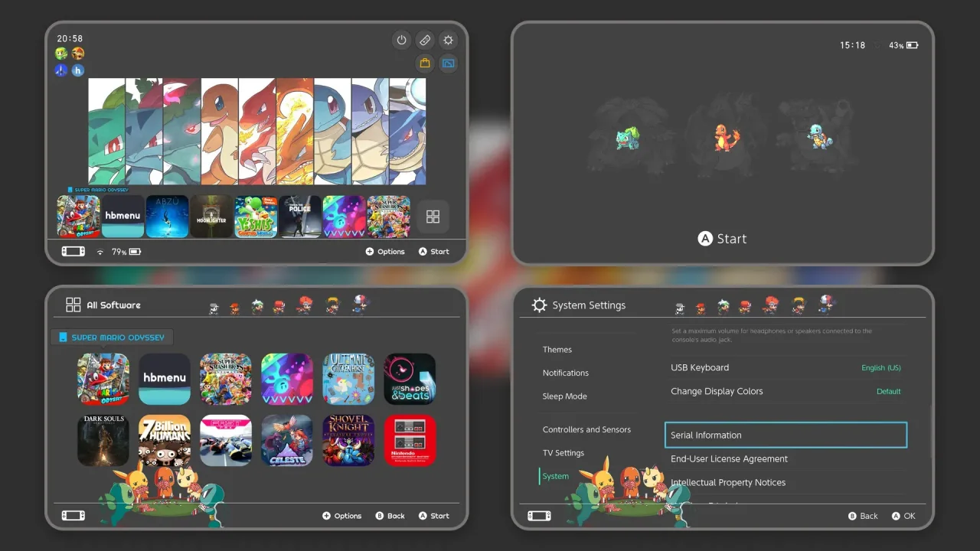Select Sleep Mode in System Settings sidebar

(x=565, y=396)
